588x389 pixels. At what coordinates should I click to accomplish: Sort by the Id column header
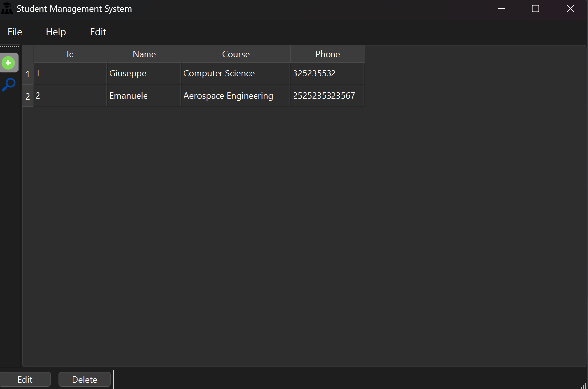70,54
